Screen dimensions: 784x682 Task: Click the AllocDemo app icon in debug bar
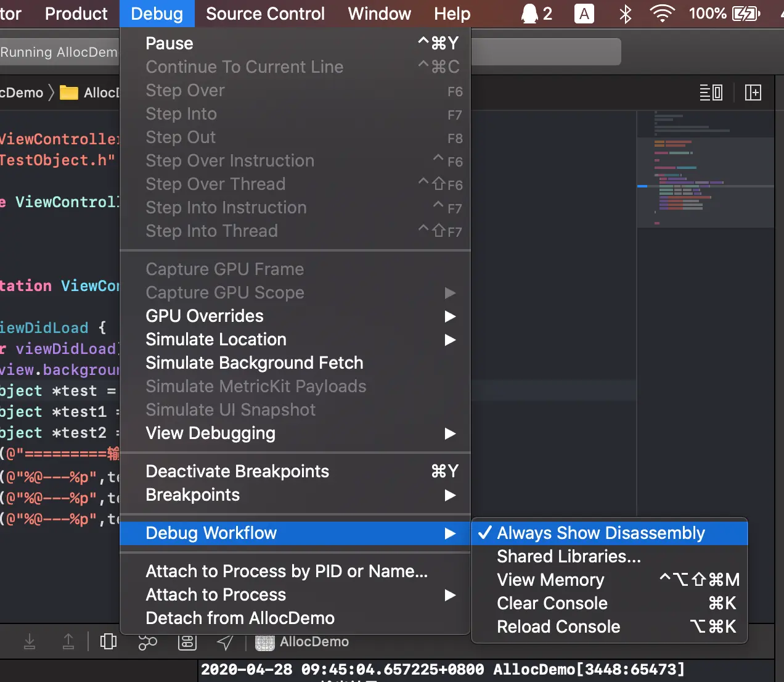pos(265,642)
